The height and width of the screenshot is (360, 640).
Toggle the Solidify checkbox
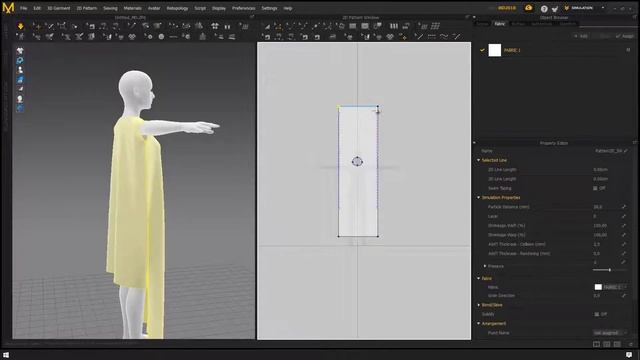tap(596, 314)
